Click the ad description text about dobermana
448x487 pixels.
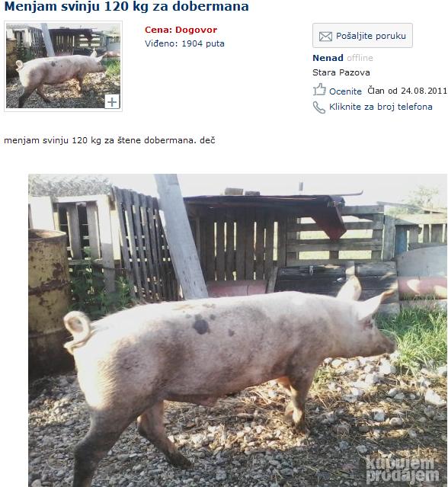[109, 140]
